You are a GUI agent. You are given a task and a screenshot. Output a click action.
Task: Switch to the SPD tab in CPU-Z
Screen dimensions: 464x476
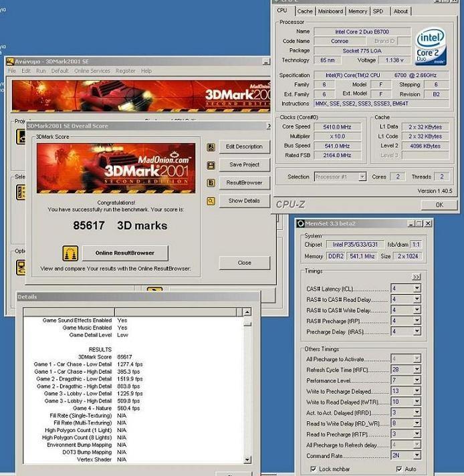coord(378,11)
